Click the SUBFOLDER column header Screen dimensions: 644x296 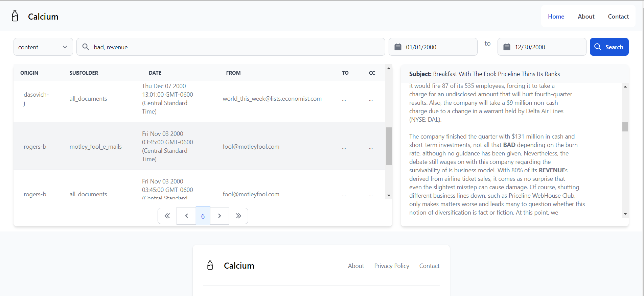84,73
